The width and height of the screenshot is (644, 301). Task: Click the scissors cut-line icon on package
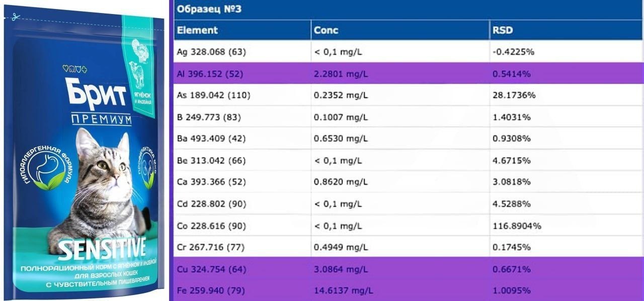pos(15,17)
